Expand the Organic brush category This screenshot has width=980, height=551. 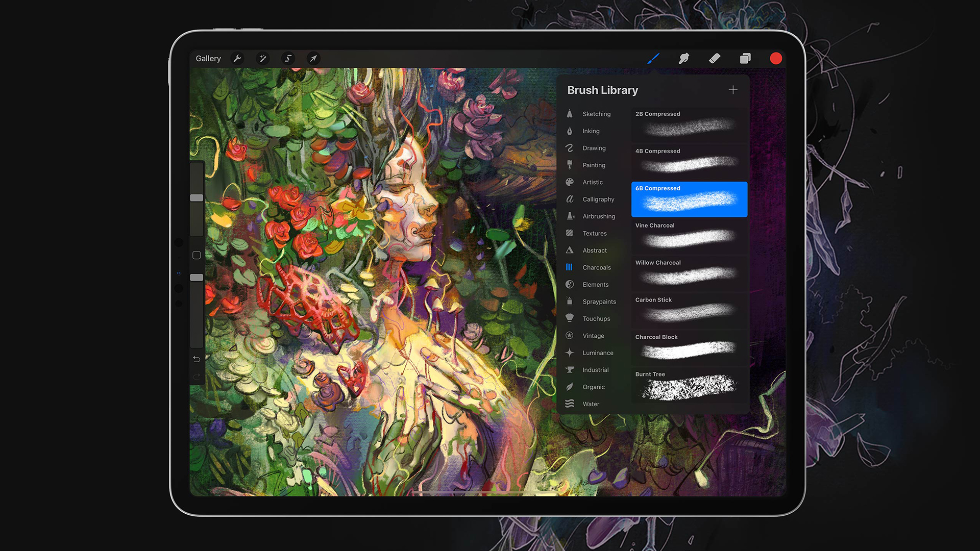[593, 386]
